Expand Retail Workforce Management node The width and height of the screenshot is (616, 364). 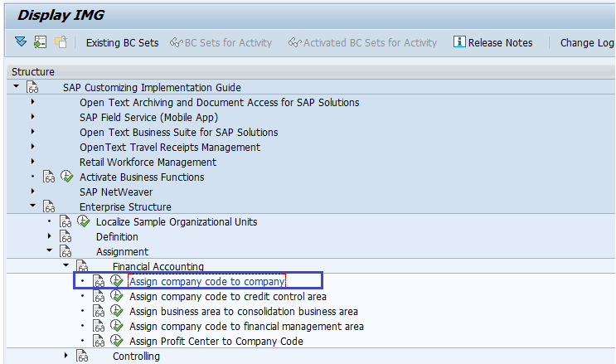pyautogui.click(x=32, y=162)
